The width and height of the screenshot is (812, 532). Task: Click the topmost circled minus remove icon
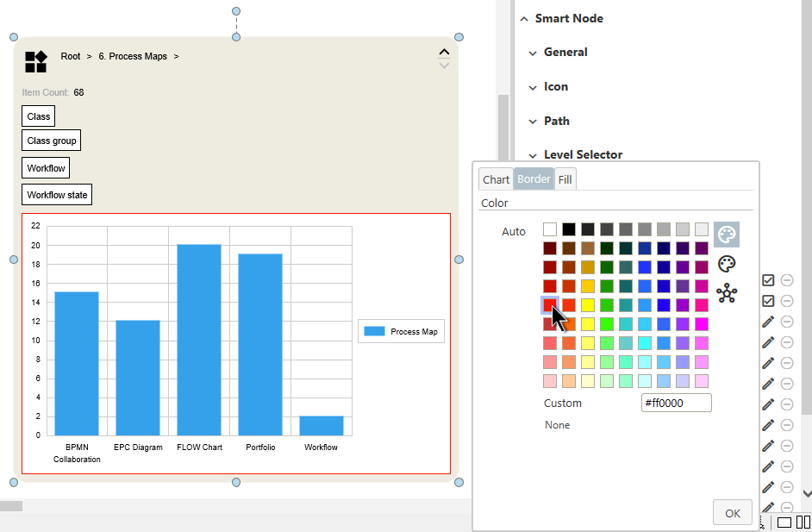coord(787,280)
